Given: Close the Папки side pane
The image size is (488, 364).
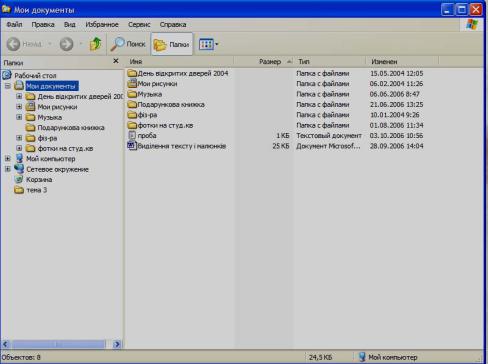Looking at the screenshot, I should click(x=116, y=61).
